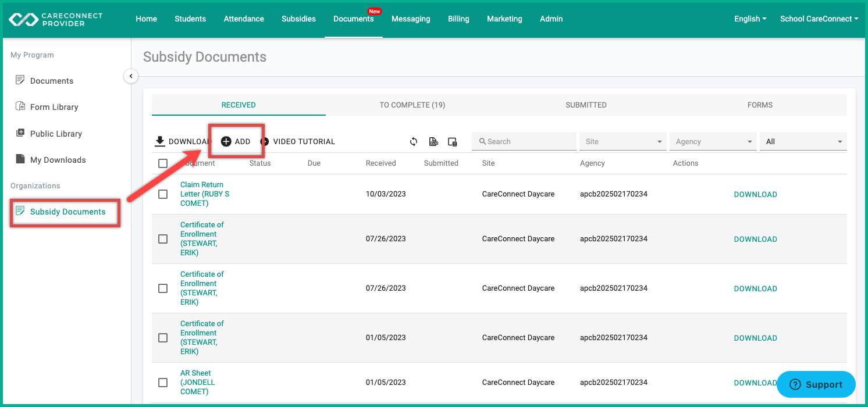Click the refresh icon in the toolbar
The height and width of the screenshot is (407, 868).
tap(414, 141)
